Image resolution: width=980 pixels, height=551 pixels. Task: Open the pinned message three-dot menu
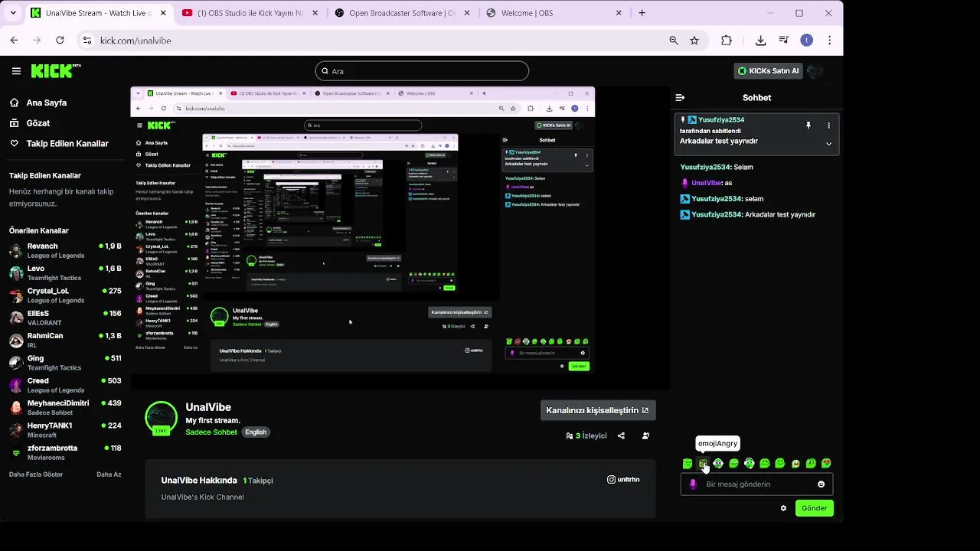tap(828, 126)
